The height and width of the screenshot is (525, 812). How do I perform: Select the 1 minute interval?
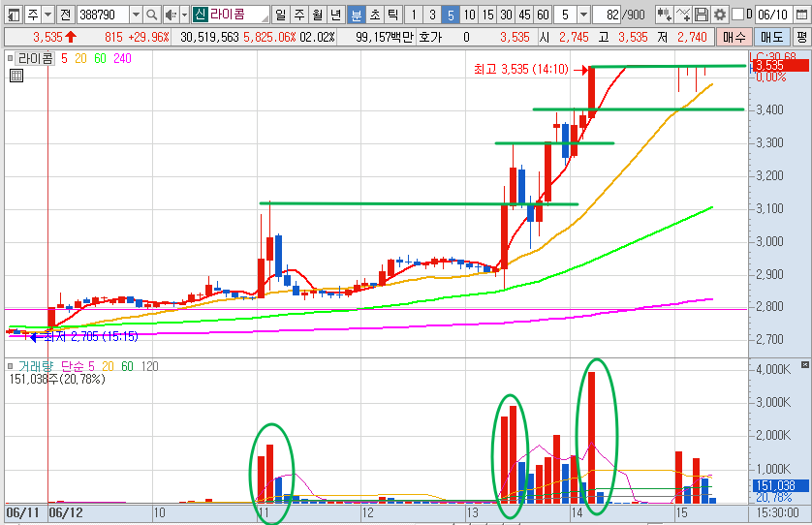pyautogui.click(x=414, y=15)
